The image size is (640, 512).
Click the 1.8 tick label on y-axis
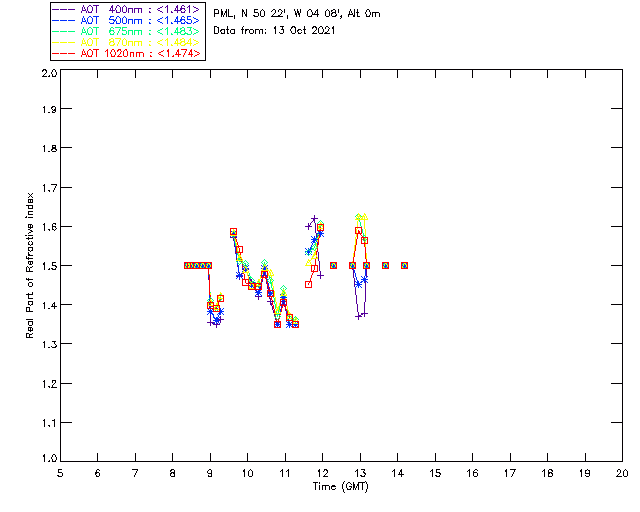49,148
